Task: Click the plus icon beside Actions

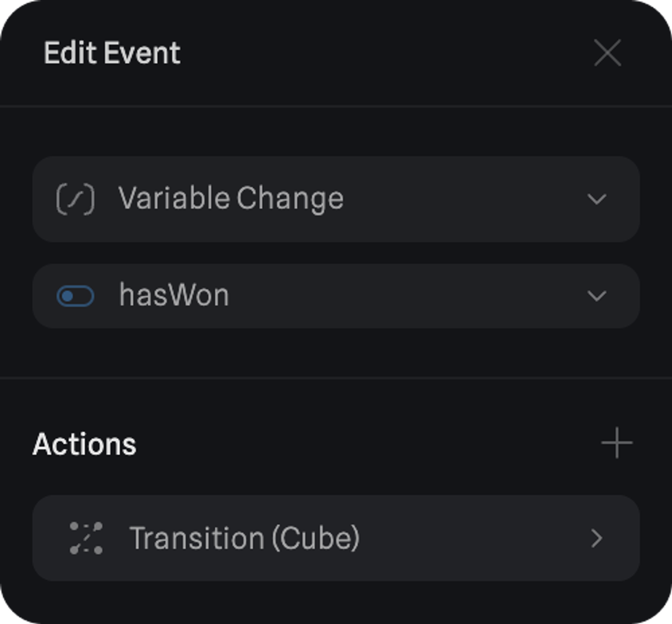Action: [x=617, y=443]
